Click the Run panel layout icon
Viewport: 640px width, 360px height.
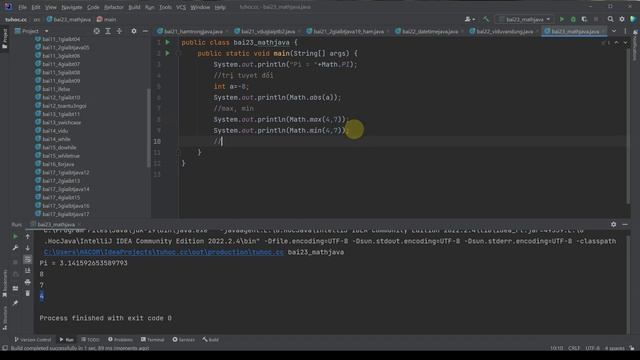click(16, 289)
